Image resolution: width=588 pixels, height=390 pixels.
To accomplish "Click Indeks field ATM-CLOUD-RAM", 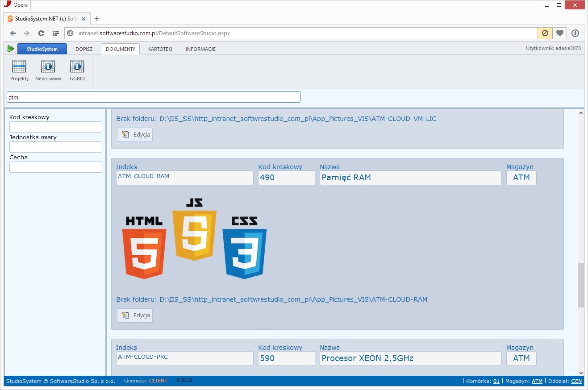I will tap(185, 178).
